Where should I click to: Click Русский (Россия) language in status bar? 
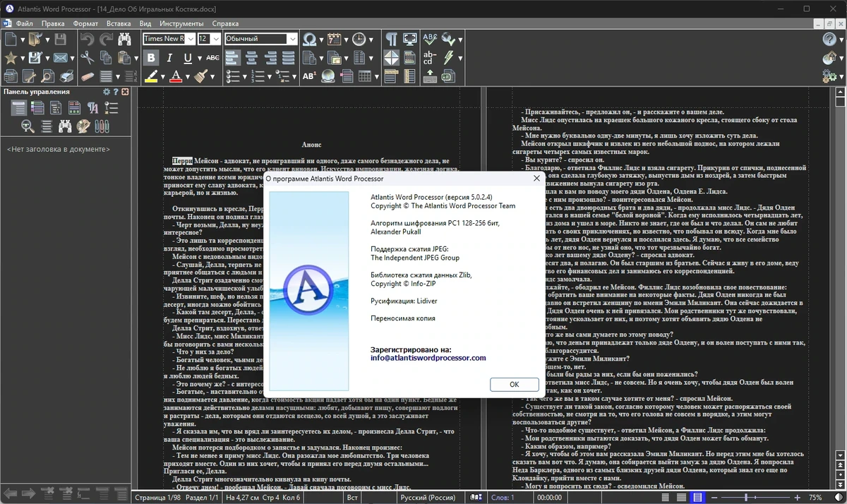tap(428, 498)
